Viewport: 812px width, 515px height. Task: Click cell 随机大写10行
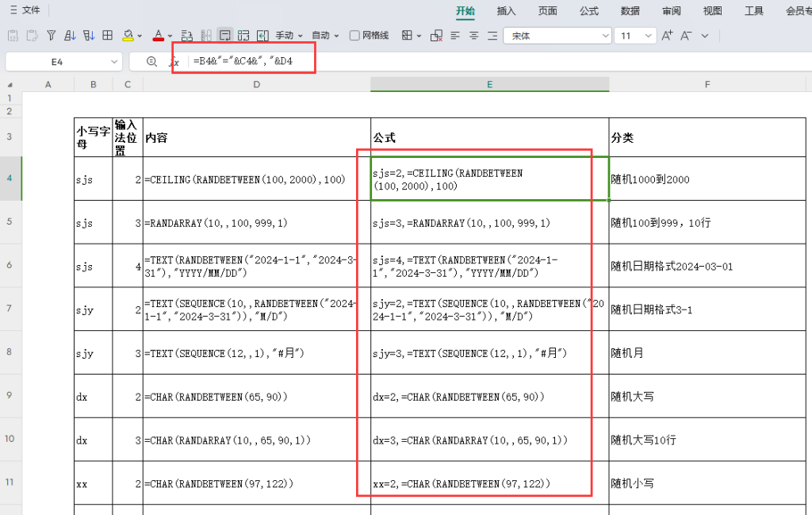click(707, 440)
